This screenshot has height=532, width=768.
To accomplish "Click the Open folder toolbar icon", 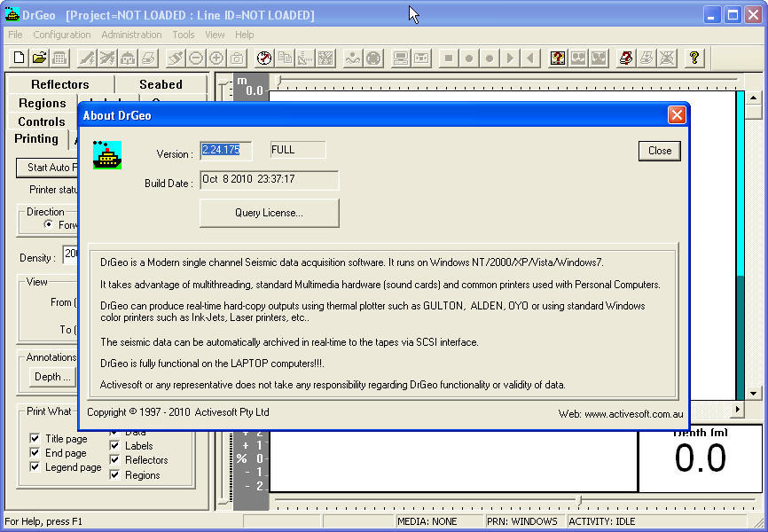I will tap(39, 58).
